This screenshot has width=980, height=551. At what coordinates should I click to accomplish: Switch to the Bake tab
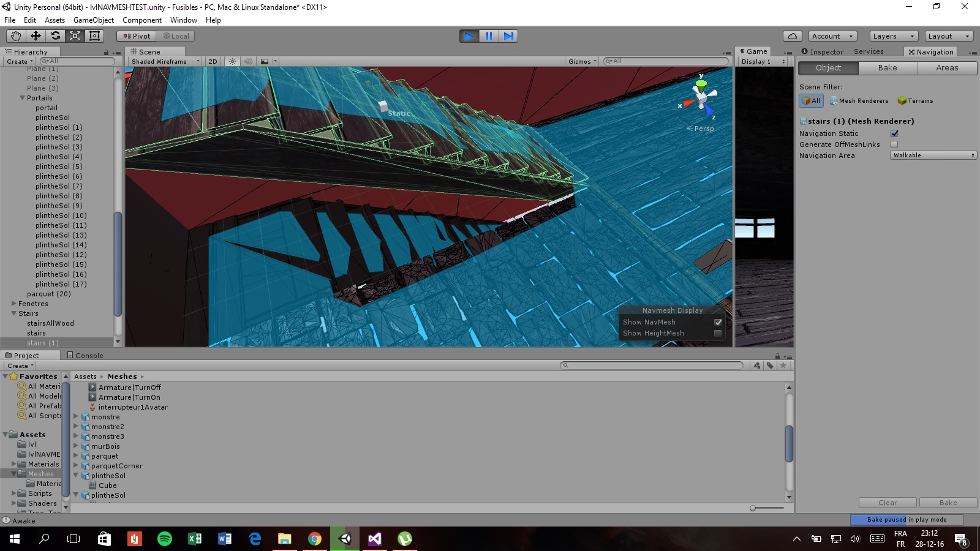888,68
